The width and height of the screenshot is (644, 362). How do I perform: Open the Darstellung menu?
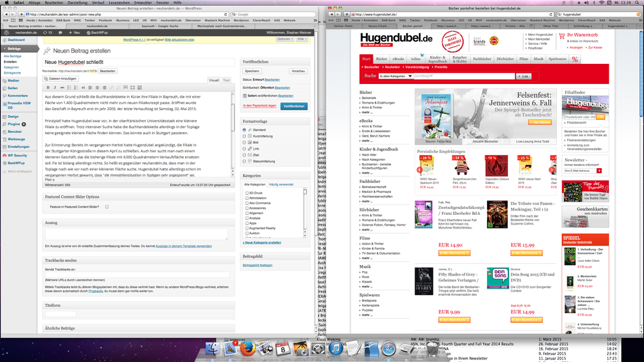(x=77, y=3)
